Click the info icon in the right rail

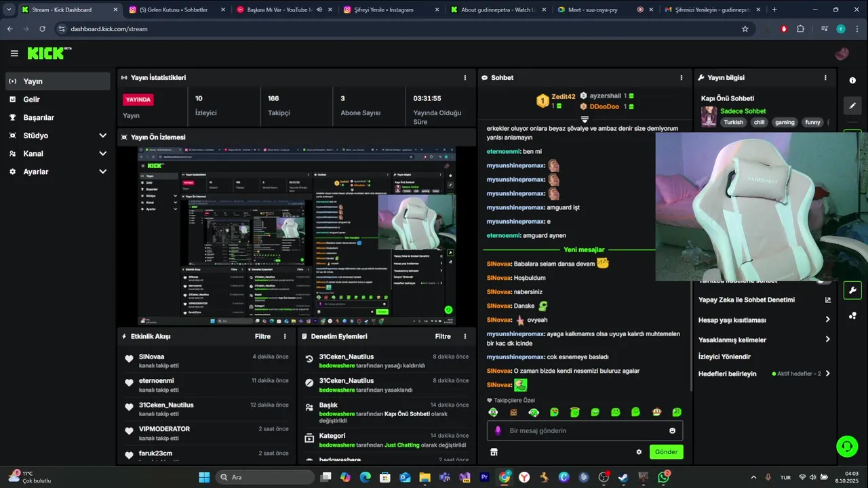point(852,80)
